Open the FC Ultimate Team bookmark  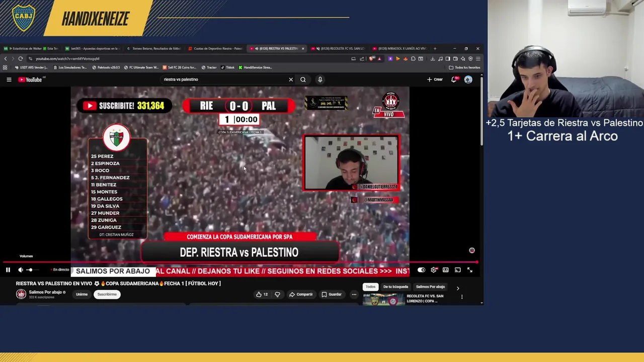pos(141,67)
